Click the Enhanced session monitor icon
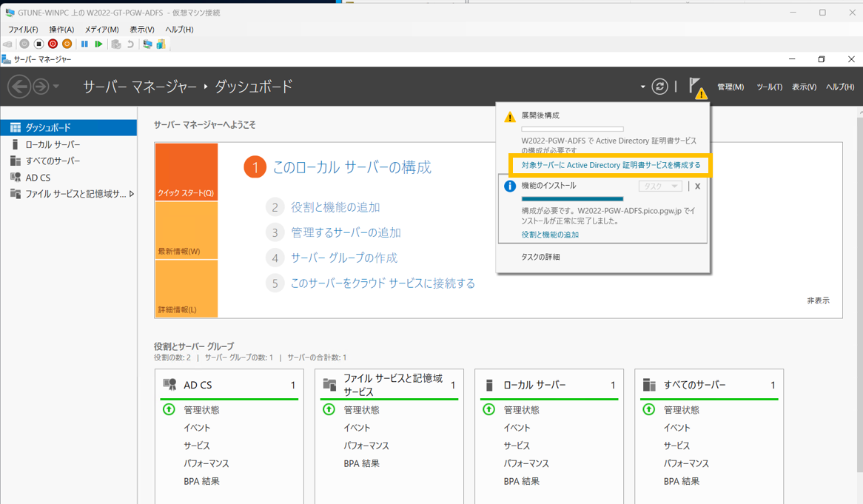 (147, 44)
